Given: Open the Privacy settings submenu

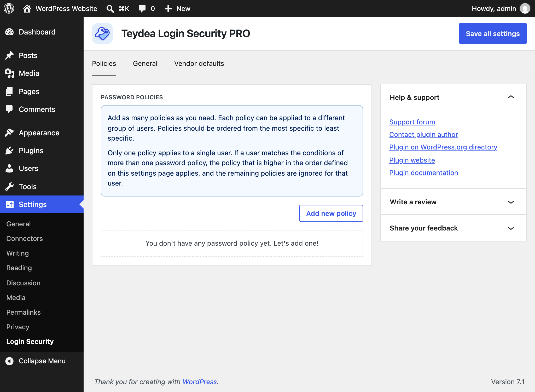Looking at the screenshot, I should pos(18,327).
